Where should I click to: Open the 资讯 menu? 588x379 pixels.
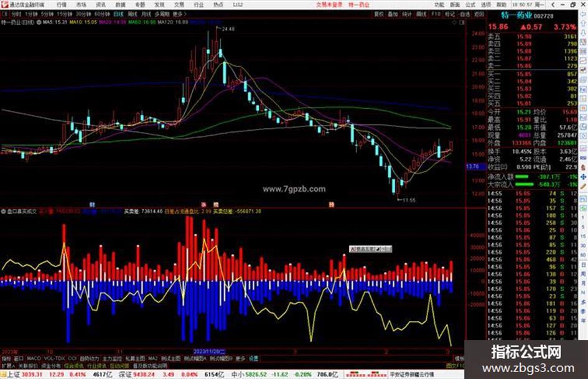[x=101, y=5]
